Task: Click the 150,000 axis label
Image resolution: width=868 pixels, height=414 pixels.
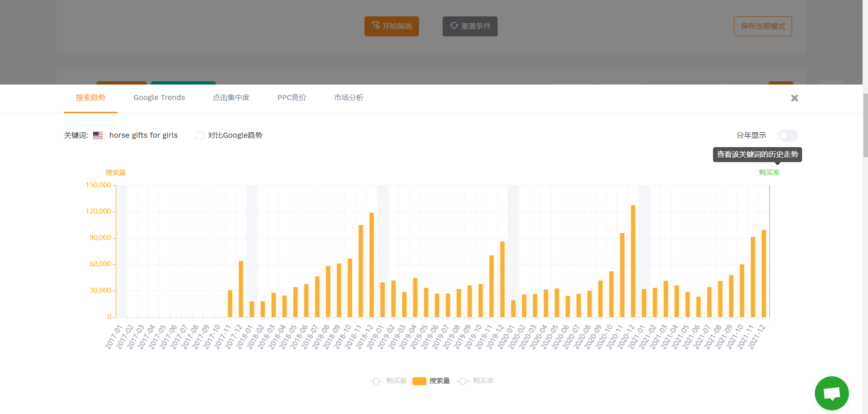Action: [x=98, y=185]
